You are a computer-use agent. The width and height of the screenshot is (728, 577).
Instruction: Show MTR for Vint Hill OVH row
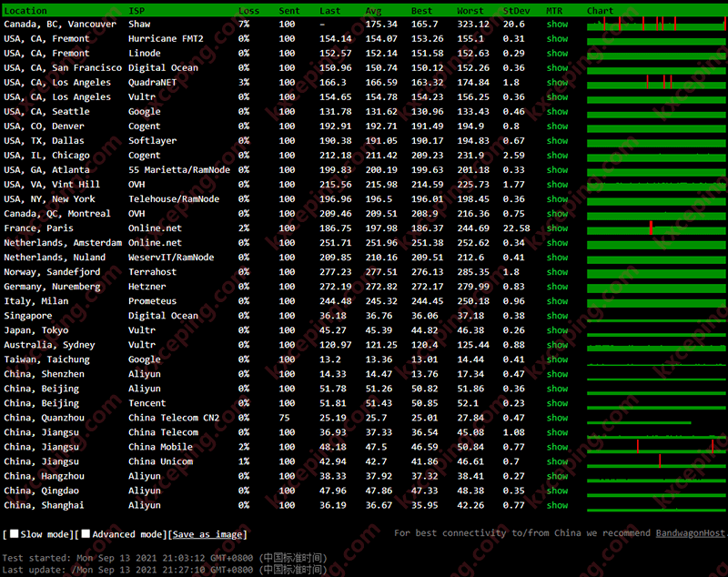click(x=557, y=184)
